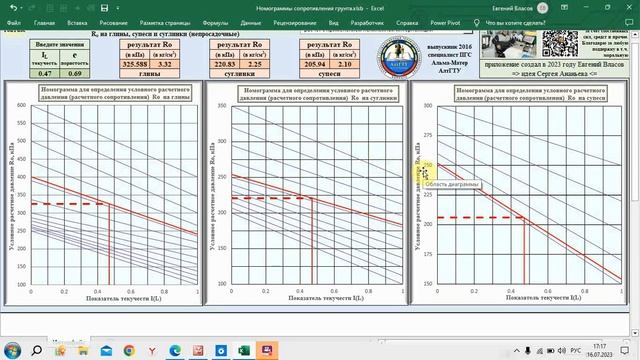Switch the РУС input language indicator
Viewport: 640px width, 360px height.
pyautogui.click(x=576, y=351)
